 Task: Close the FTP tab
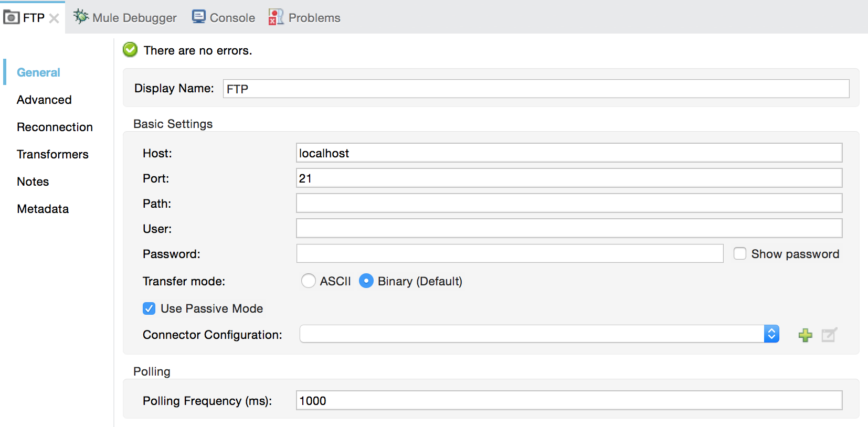[x=54, y=18]
